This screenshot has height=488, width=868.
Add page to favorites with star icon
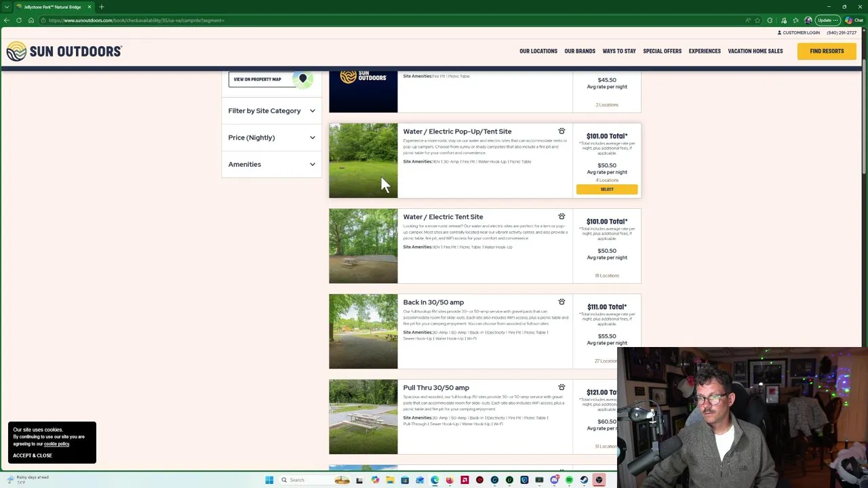coord(757,20)
